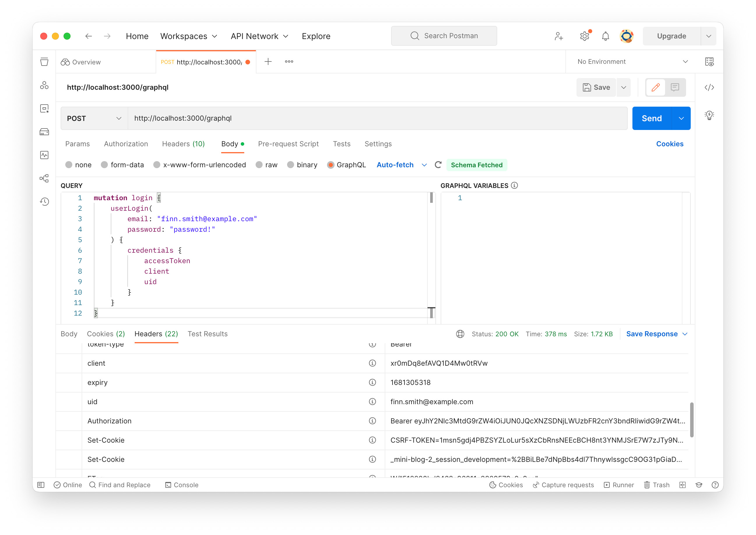The width and height of the screenshot is (756, 535).
Task: Click the network globe icon in response
Action: point(460,334)
